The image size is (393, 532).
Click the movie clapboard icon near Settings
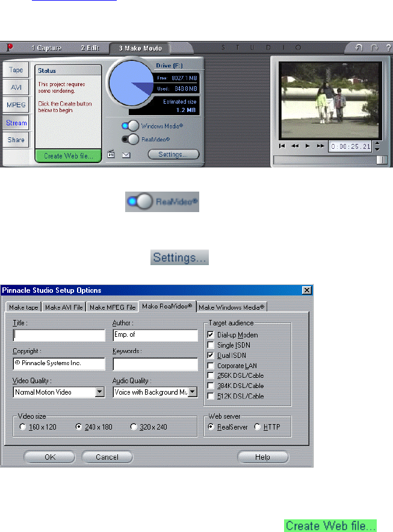[111, 154]
